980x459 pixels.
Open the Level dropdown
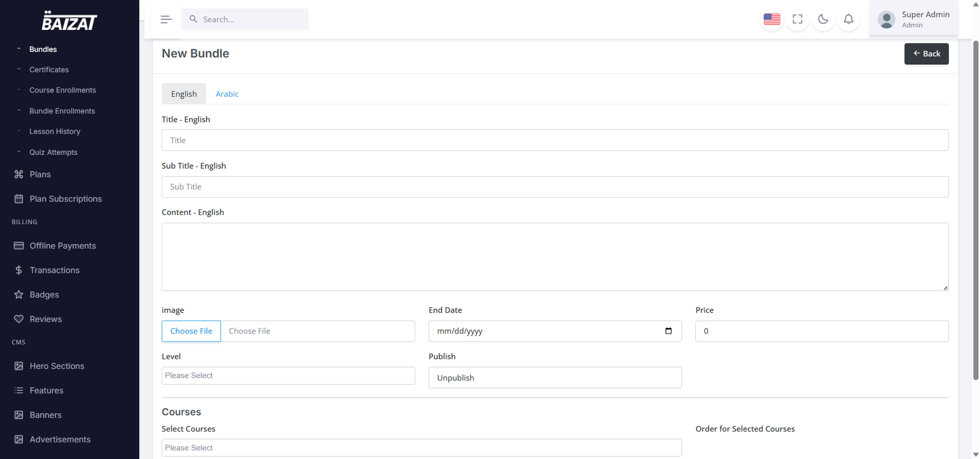[288, 376]
